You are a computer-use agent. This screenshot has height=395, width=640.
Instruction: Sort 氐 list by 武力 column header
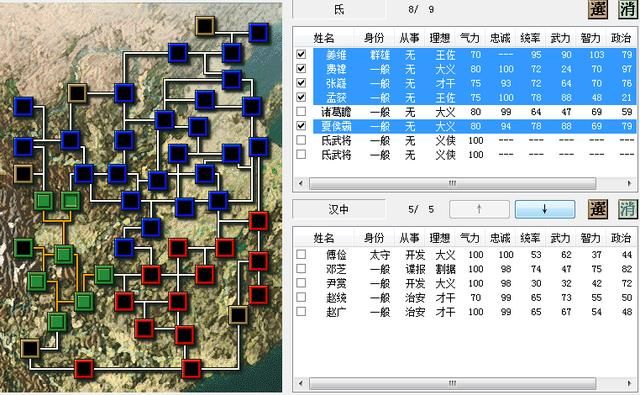pos(560,38)
